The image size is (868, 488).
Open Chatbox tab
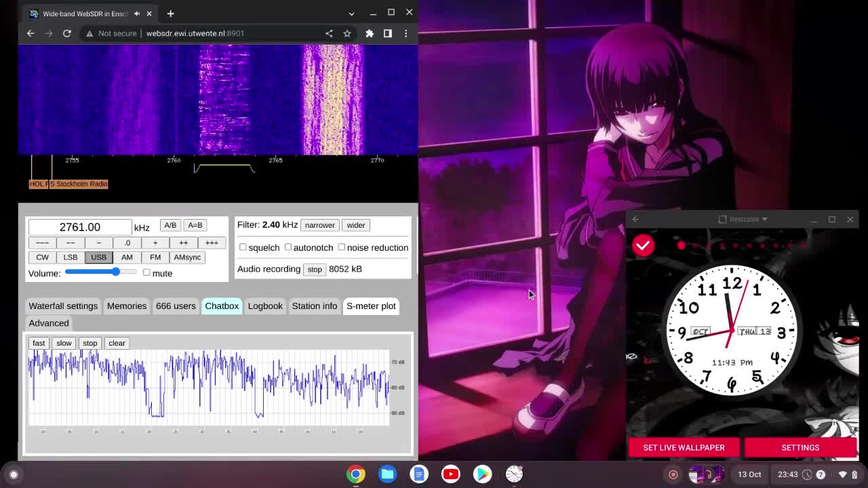(222, 306)
